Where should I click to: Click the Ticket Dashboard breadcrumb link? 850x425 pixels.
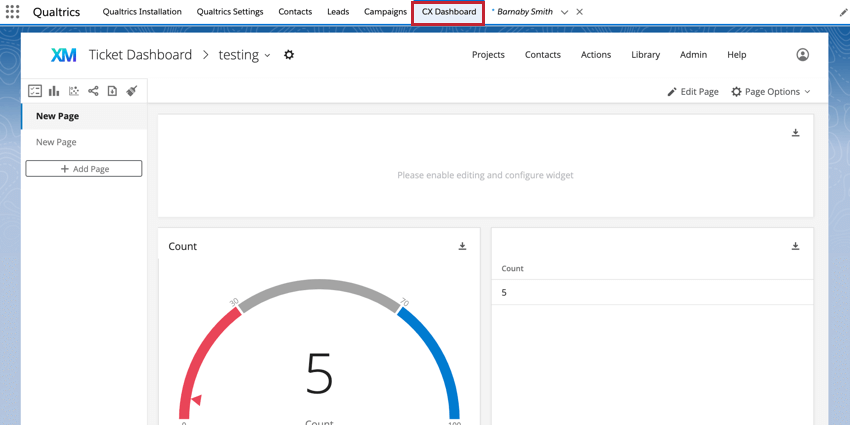click(140, 55)
